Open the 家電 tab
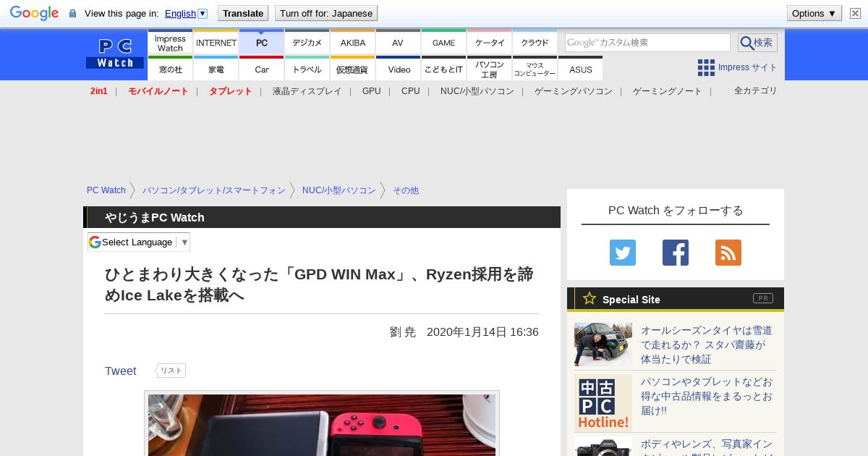Screen dimensions: 868x456 tap(216, 69)
